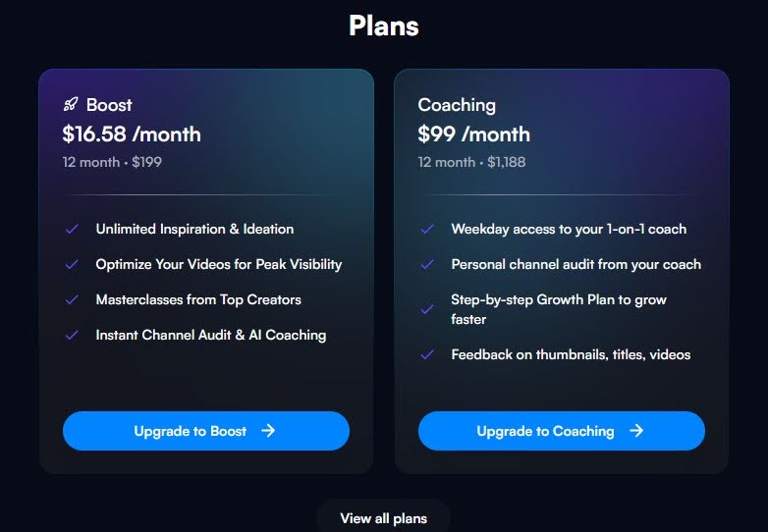
Task: Click checkmark next to Weekday access feature
Action: (426, 229)
